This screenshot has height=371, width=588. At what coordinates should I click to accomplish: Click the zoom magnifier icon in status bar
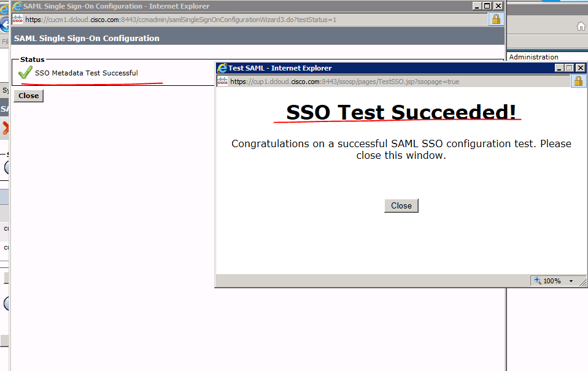click(538, 280)
